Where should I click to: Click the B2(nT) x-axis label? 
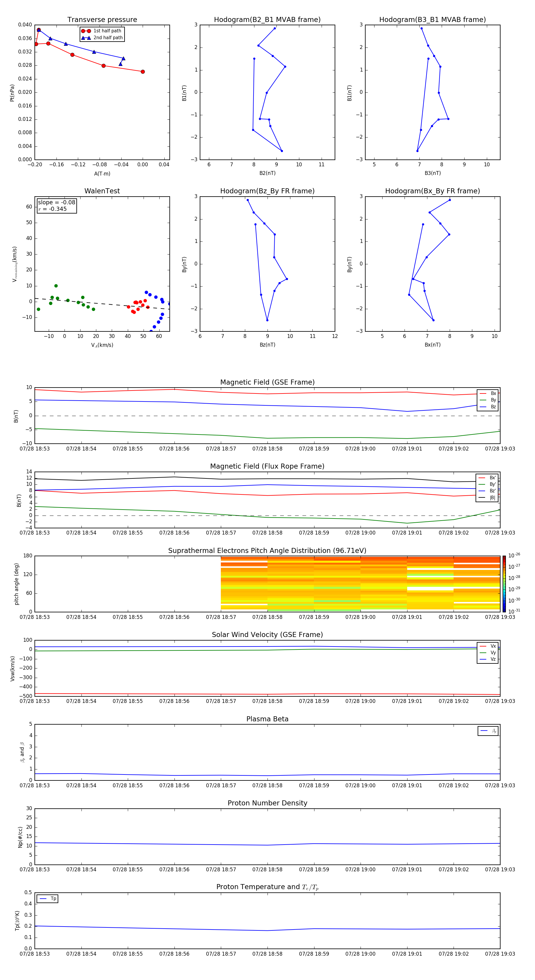point(267,173)
